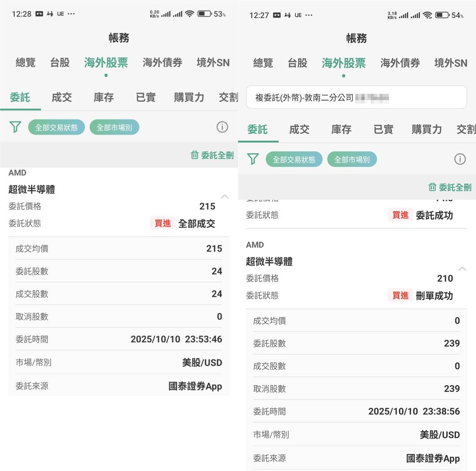
Task: Tap the 53% battery icon in the status bar
Action: point(204,14)
